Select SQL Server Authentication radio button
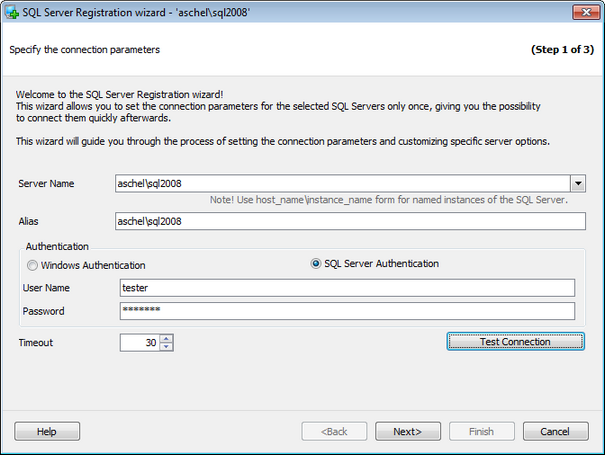Screen dimensions: 605x455 click(316, 264)
